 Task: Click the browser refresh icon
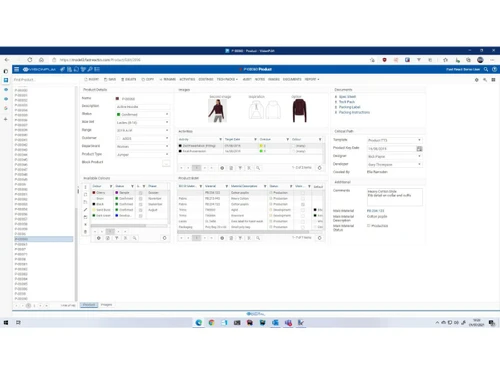(30, 60)
